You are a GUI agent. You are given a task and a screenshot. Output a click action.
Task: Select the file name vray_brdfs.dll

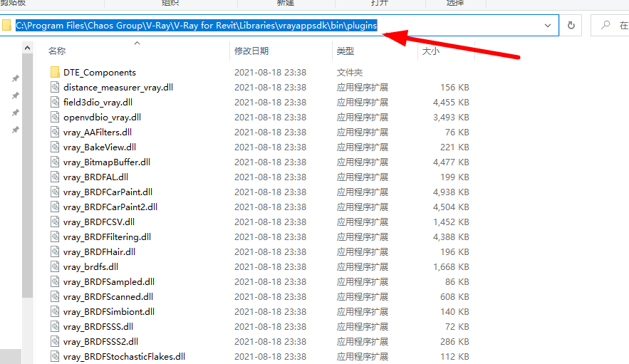coord(90,266)
